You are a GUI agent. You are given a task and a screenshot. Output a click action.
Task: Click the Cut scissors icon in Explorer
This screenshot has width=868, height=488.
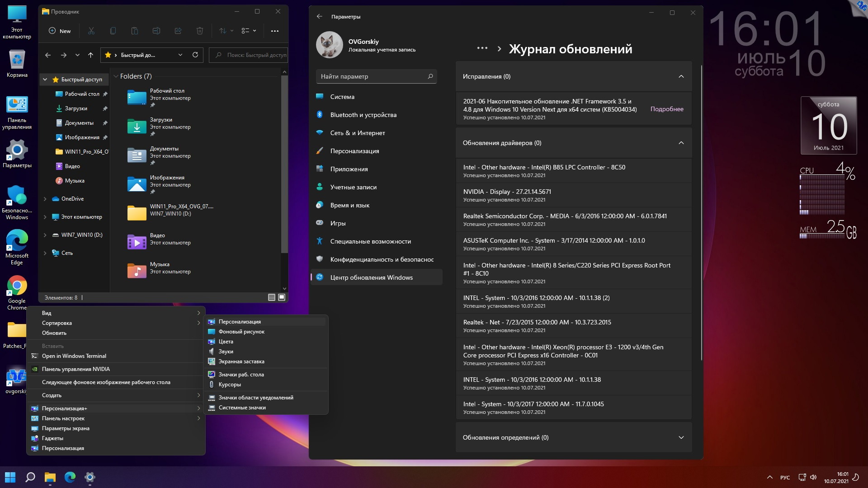tap(91, 31)
